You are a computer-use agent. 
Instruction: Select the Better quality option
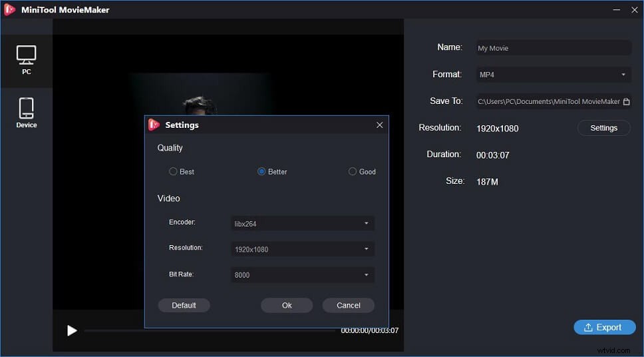261,172
